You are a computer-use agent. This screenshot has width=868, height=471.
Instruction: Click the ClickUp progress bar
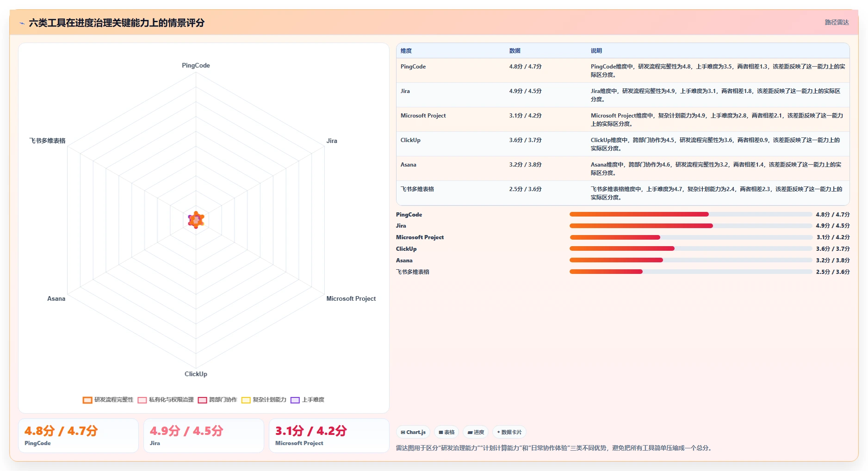tap(691, 248)
